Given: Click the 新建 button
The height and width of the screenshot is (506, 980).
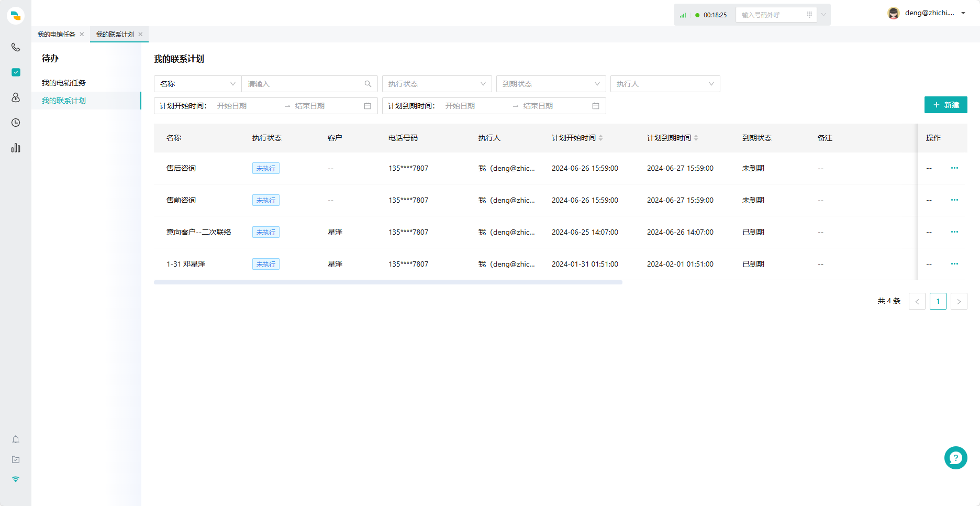Looking at the screenshot, I should (946, 105).
